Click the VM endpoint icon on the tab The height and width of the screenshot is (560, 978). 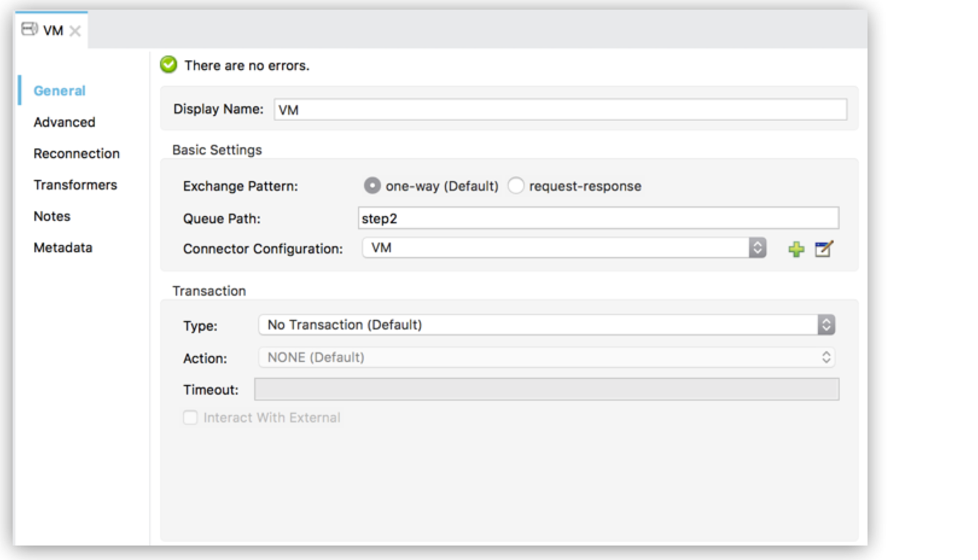pyautogui.click(x=28, y=30)
